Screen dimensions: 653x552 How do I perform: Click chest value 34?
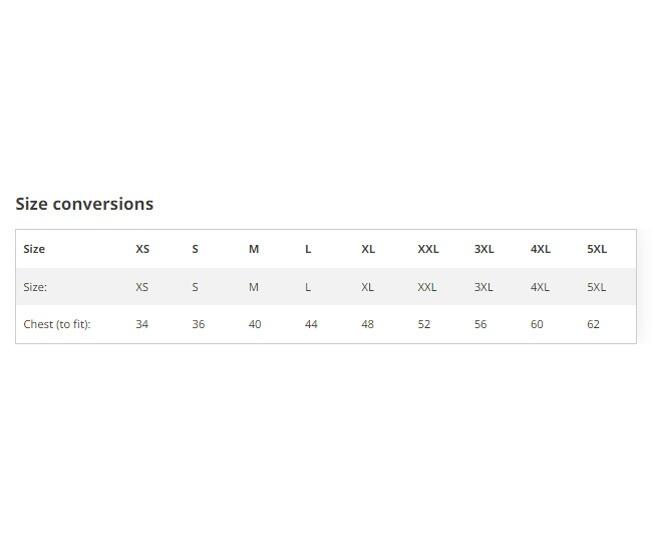[x=142, y=324]
